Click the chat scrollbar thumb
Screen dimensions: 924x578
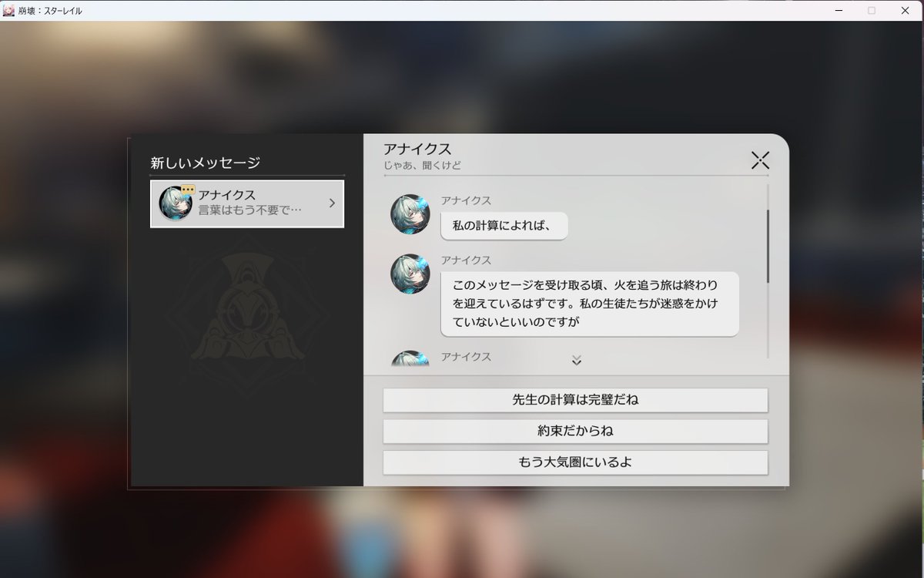[768, 246]
